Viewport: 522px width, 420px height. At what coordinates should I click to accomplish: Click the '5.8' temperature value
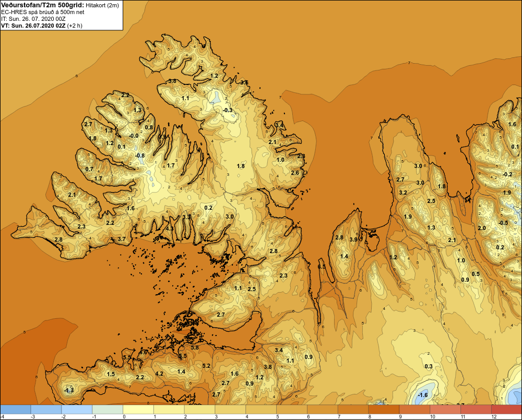coord(195,347)
